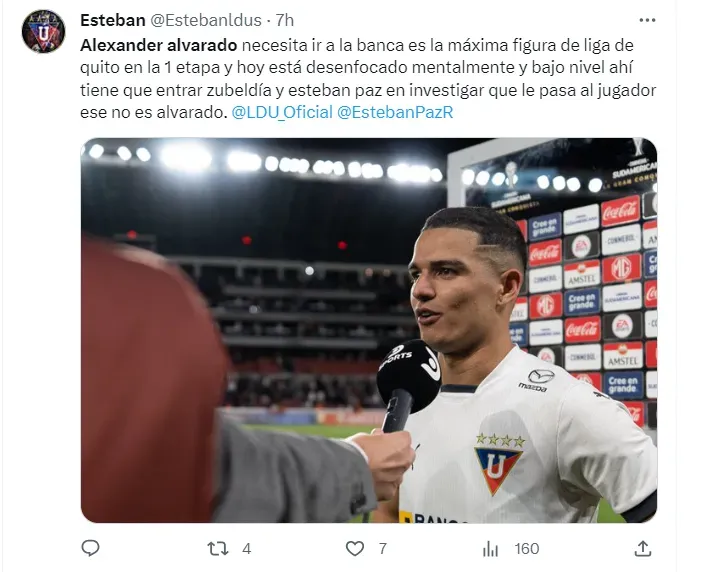Open the Esteban display name profile link

(113, 20)
